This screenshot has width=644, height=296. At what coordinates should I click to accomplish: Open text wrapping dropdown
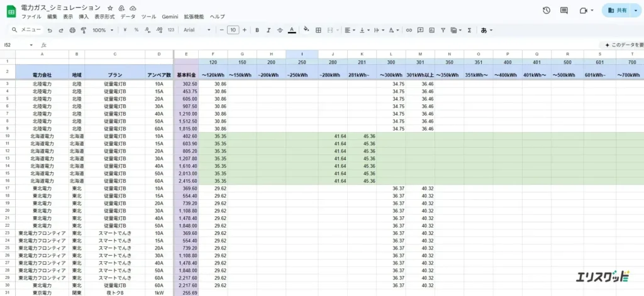click(x=379, y=30)
